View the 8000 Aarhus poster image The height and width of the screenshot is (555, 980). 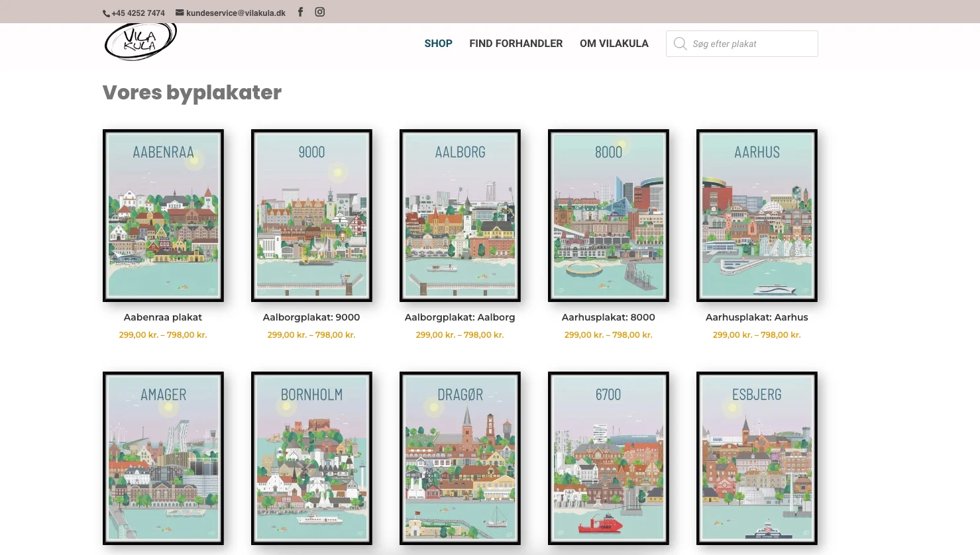[x=608, y=215]
